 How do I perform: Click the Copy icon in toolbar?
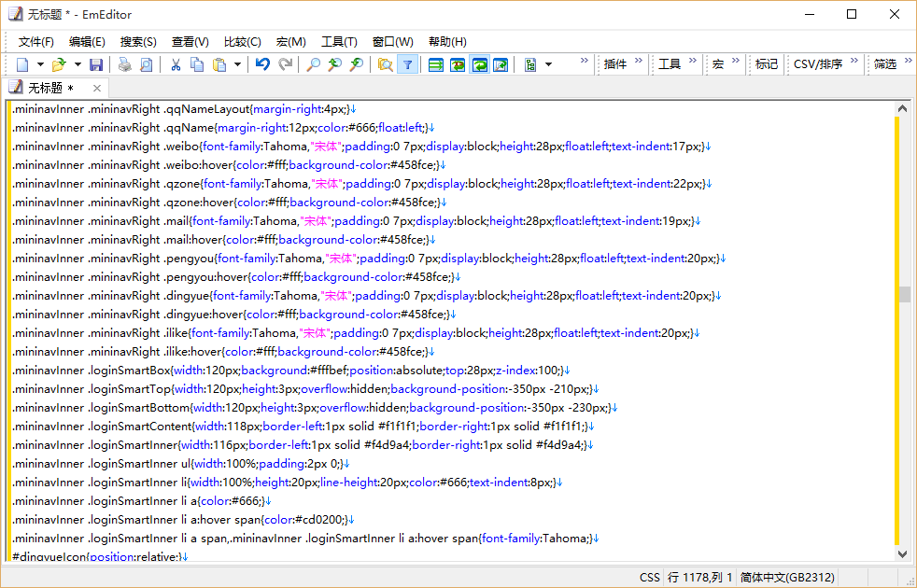point(197,64)
